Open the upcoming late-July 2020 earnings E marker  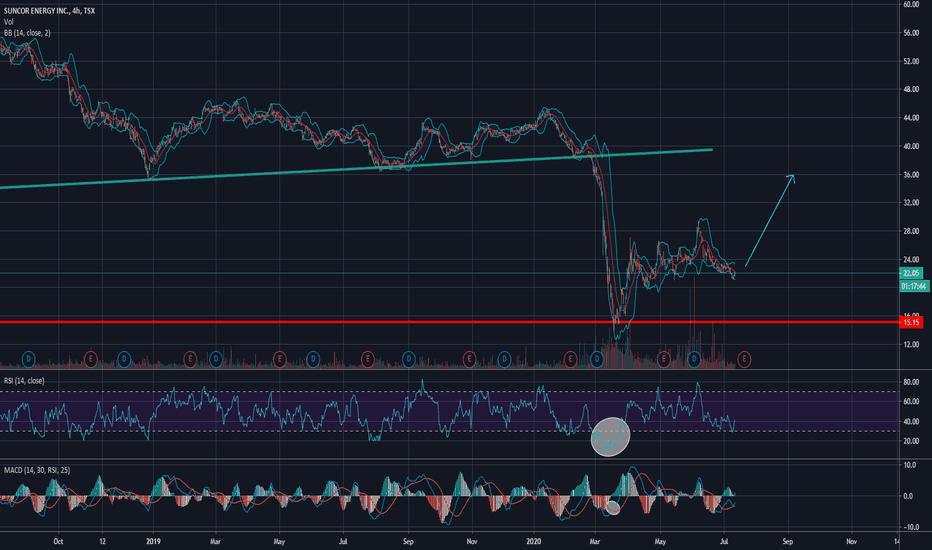click(744, 359)
